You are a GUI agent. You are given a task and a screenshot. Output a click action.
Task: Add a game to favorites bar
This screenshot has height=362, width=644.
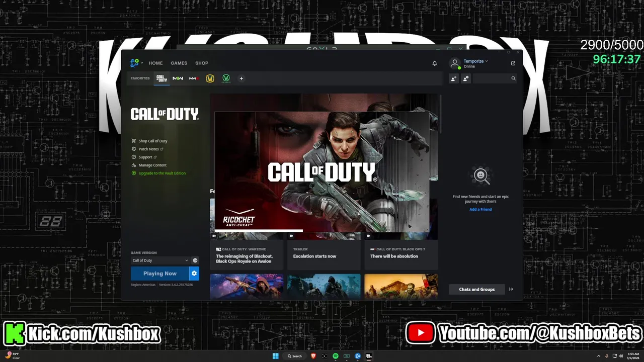[241, 78]
